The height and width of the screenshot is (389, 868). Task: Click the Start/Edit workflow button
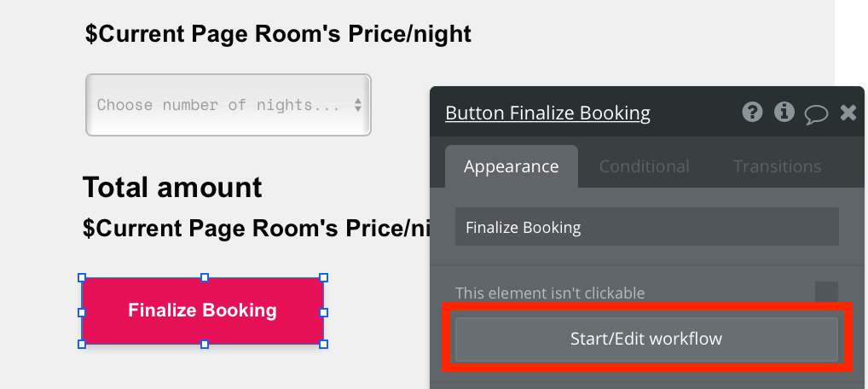(x=646, y=339)
